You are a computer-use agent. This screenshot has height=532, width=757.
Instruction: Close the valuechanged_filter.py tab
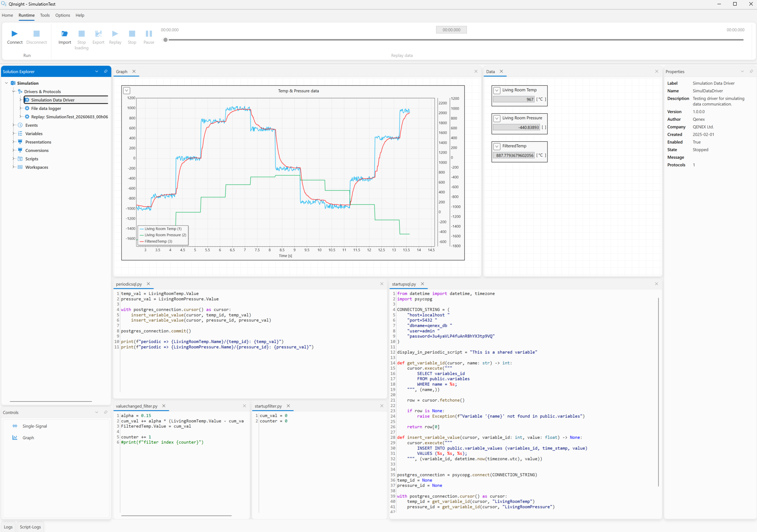point(164,406)
